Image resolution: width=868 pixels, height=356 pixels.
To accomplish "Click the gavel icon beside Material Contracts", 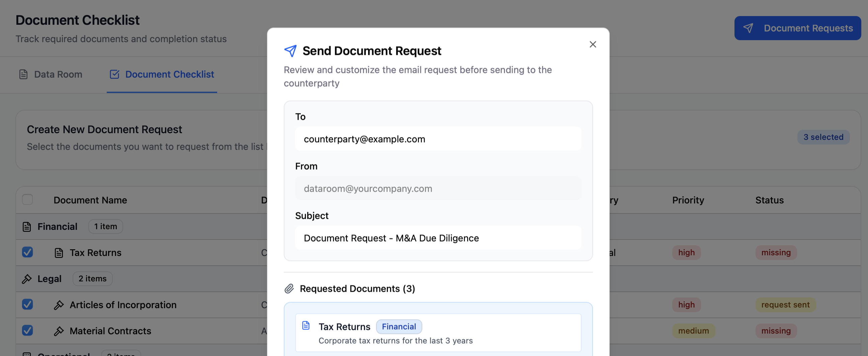I will pos(59,331).
